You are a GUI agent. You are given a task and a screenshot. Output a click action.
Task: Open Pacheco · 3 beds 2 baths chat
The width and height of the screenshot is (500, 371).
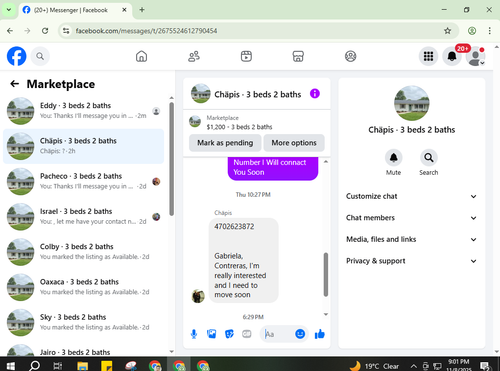[83, 181]
